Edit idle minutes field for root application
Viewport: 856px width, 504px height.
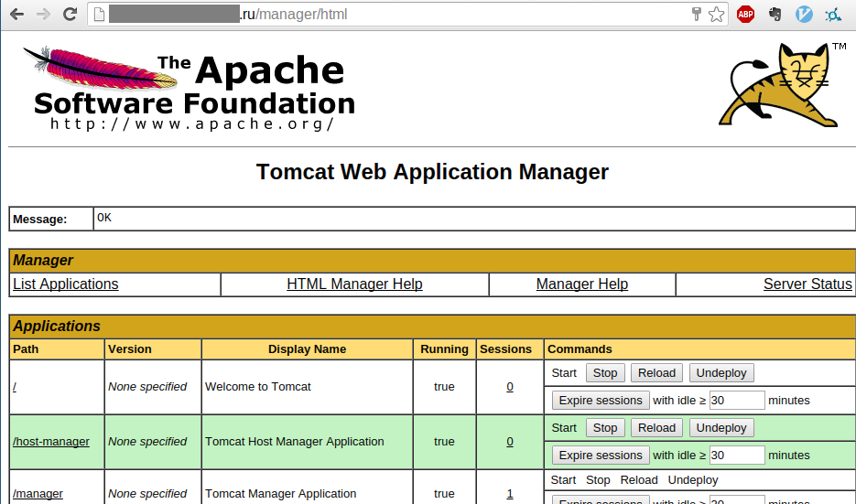pyautogui.click(x=736, y=401)
